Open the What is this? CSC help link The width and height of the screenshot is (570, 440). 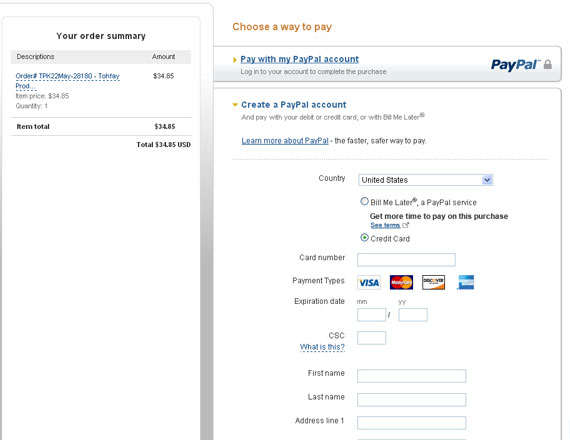click(322, 347)
